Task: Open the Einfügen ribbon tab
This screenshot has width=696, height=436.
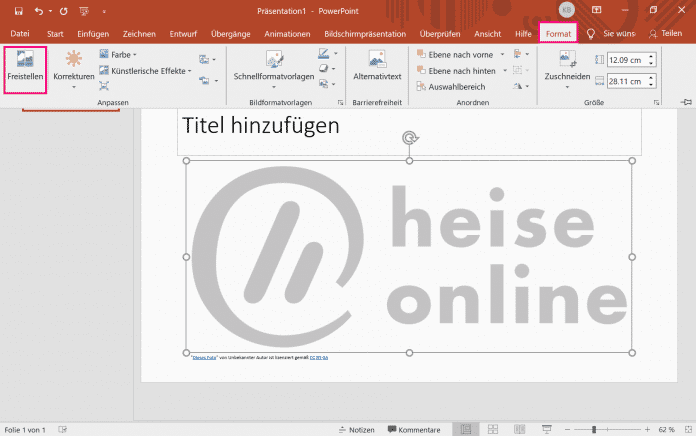Action: click(x=92, y=34)
